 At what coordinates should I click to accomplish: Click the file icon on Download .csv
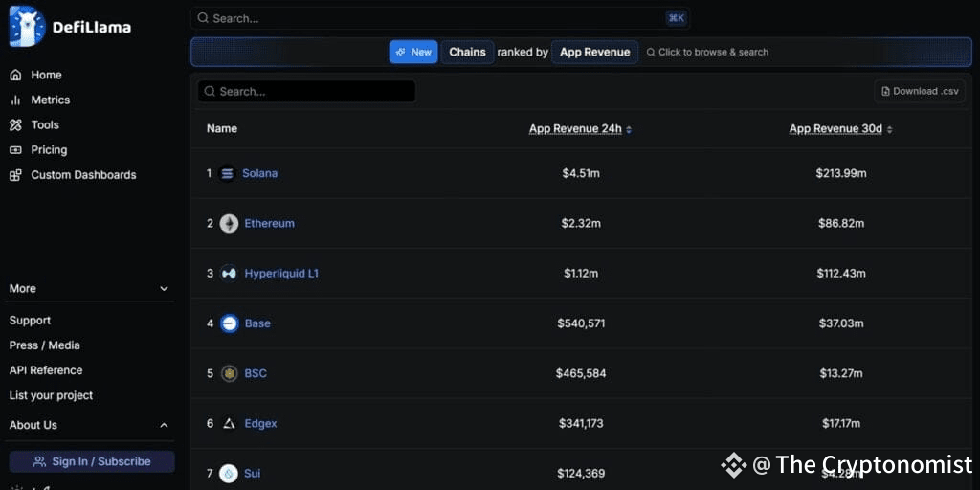[x=885, y=91]
